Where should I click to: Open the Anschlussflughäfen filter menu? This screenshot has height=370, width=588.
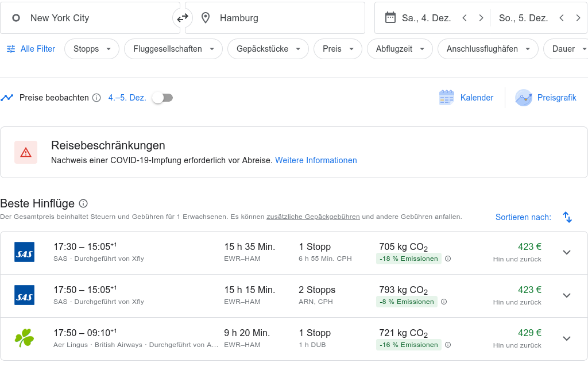click(x=488, y=49)
